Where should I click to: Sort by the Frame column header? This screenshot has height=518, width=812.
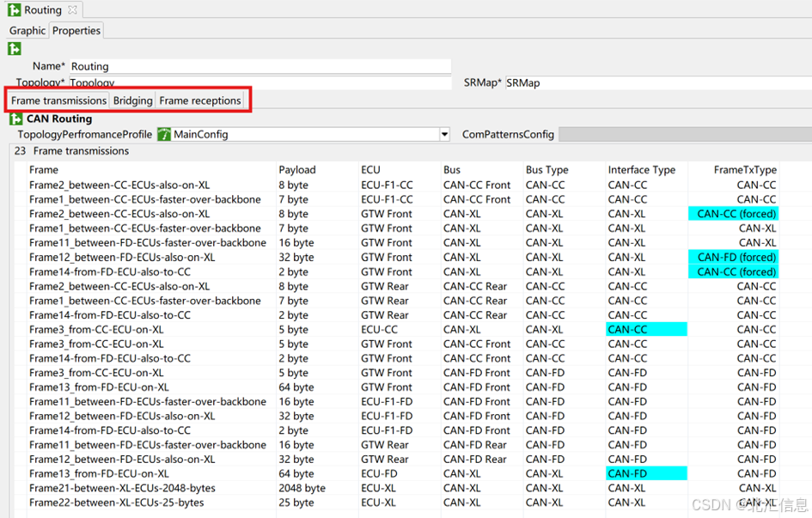tap(150, 170)
